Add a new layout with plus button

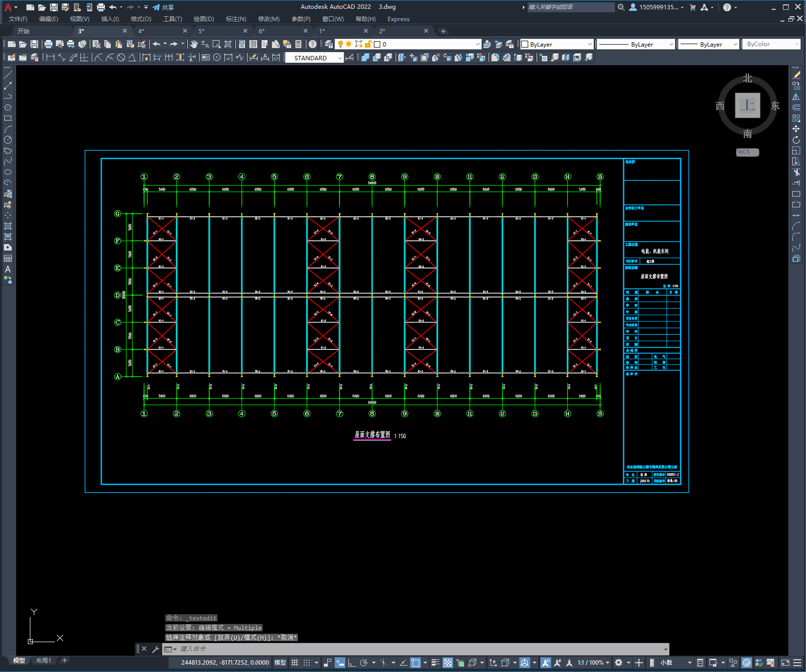coord(64,661)
